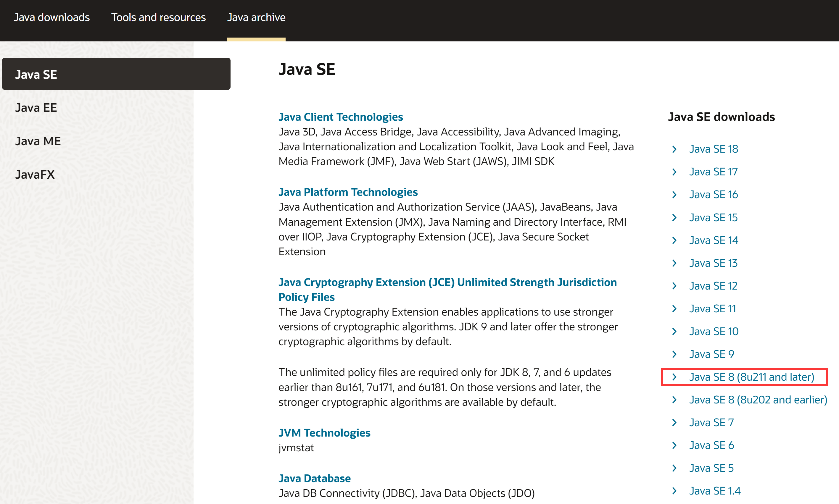
Task: Click chevron icon beside Java SE 1.4
Action: 674,491
